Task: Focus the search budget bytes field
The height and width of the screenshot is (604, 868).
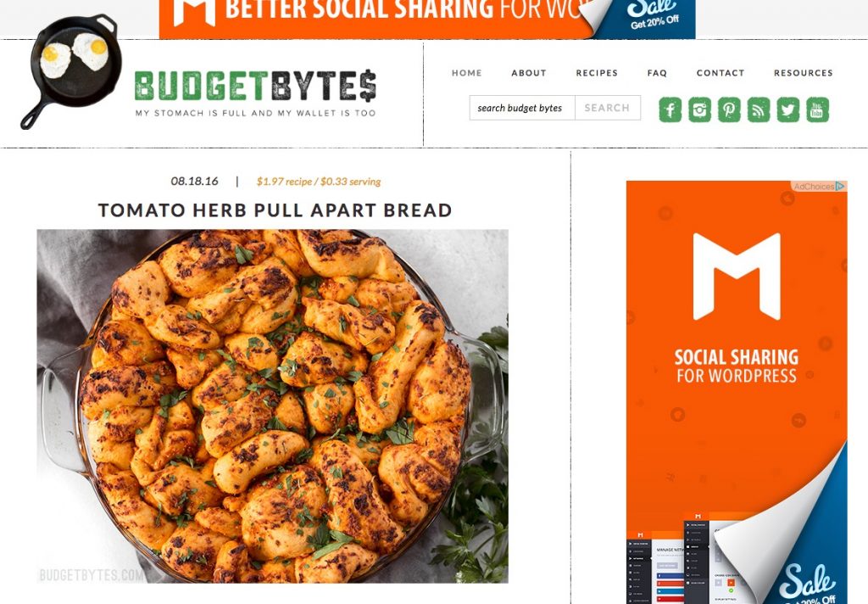Action: click(x=522, y=108)
